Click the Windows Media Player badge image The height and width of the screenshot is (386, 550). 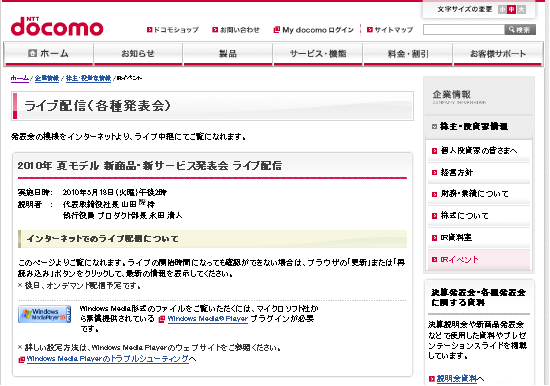(x=45, y=314)
